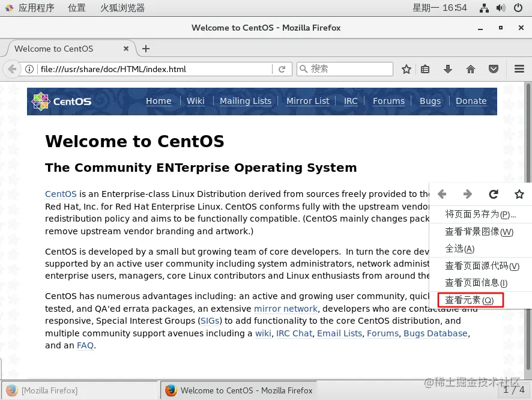
Task: Open volume speaker icon in top panel
Action: (x=501, y=8)
